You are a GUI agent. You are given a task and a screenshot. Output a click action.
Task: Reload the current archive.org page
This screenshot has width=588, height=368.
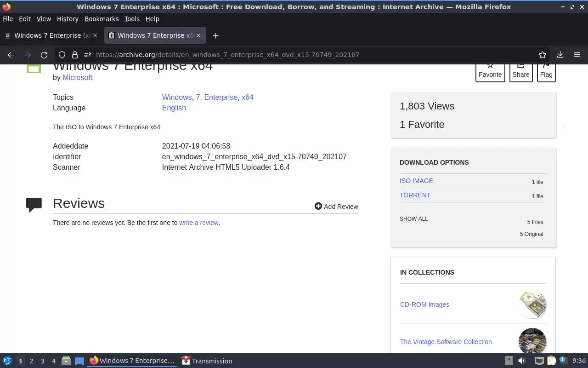click(x=44, y=55)
